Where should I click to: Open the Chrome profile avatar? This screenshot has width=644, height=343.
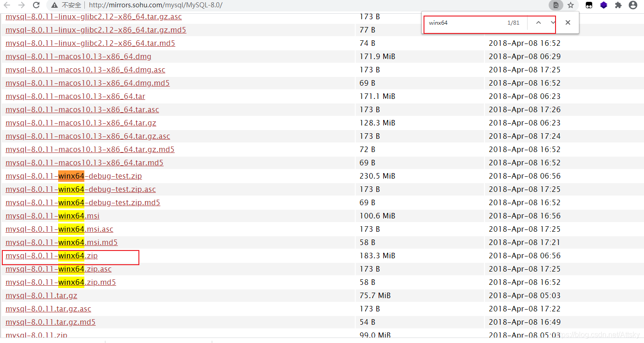(633, 5)
